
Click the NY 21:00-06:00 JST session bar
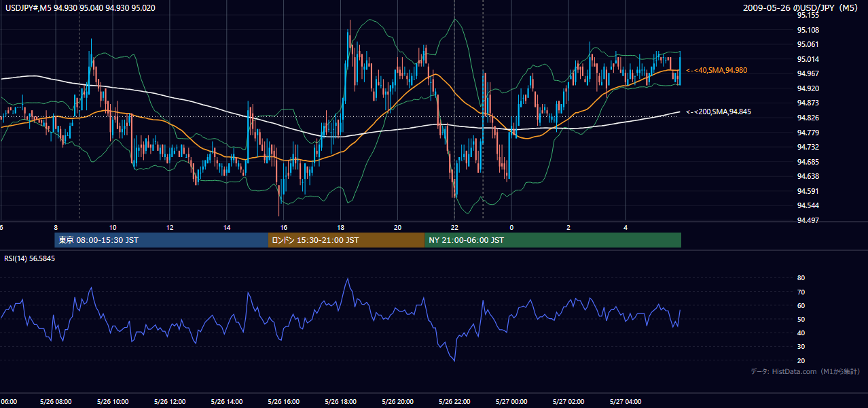click(x=553, y=240)
